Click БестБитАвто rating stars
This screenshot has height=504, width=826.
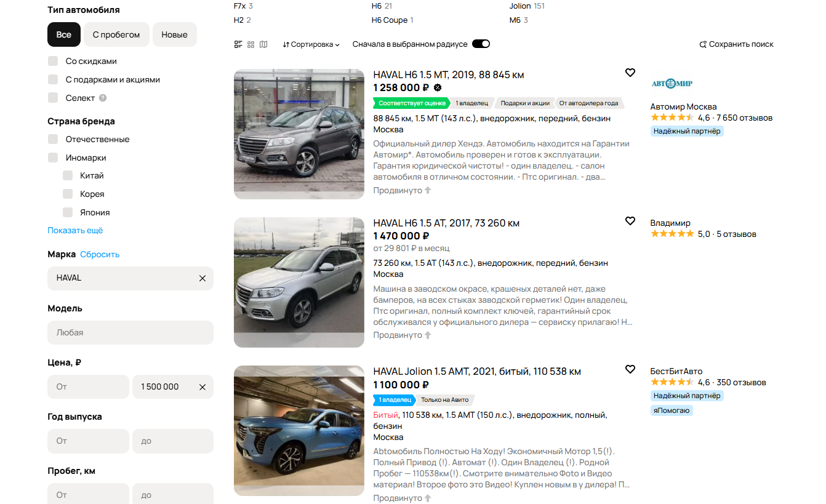click(x=672, y=382)
